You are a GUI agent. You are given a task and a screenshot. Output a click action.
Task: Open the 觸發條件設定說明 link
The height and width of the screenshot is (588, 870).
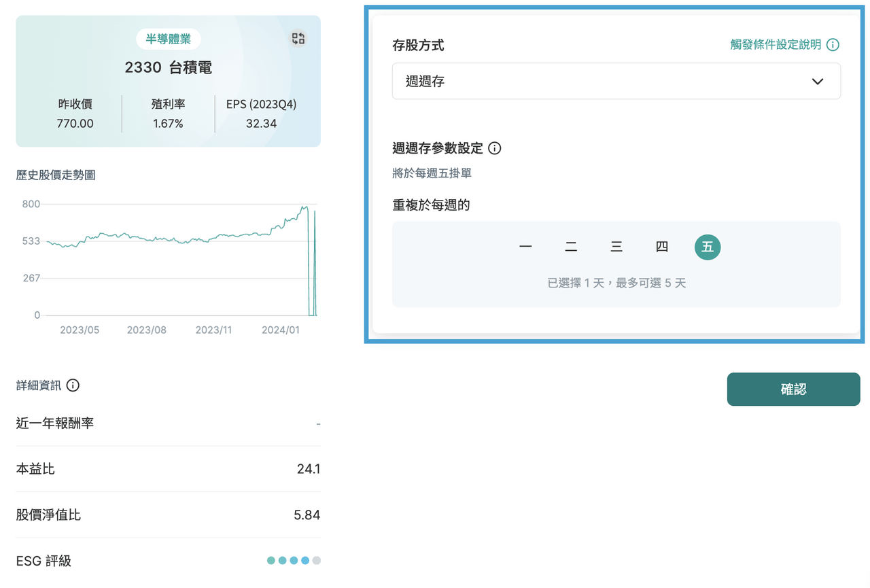776,45
